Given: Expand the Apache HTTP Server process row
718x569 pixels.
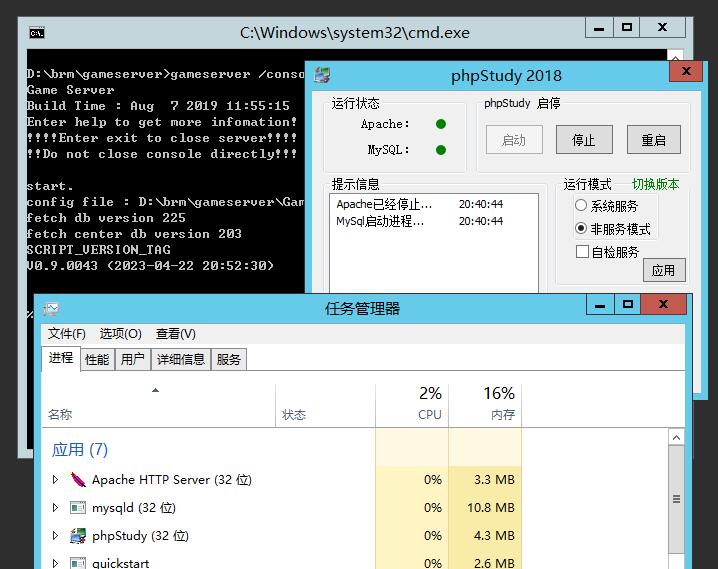Looking at the screenshot, I should [55, 479].
